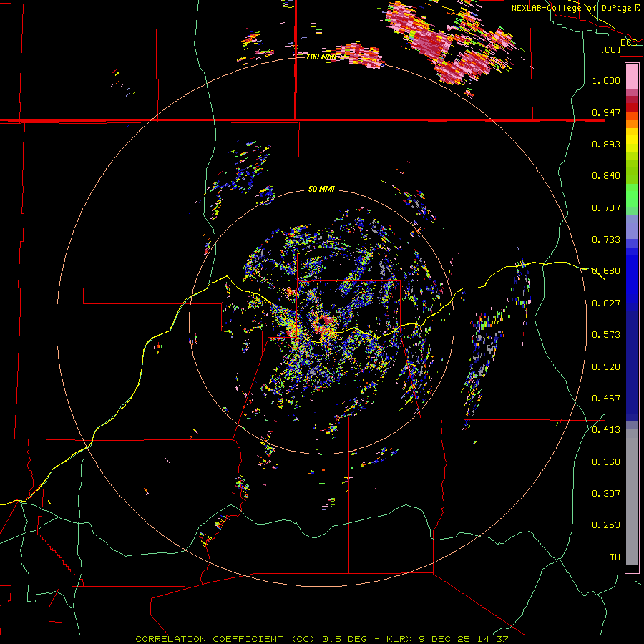Select the 0.787 scale value

click(x=606, y=208)
